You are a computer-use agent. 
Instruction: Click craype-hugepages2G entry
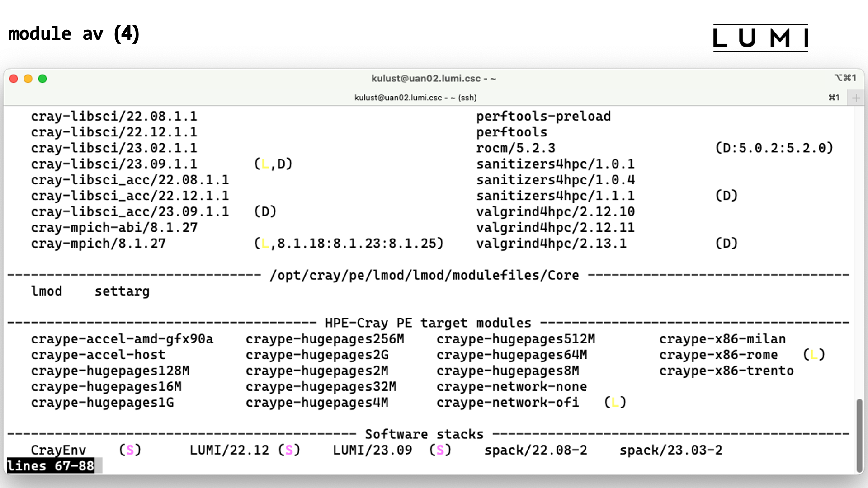coord(317,355)
